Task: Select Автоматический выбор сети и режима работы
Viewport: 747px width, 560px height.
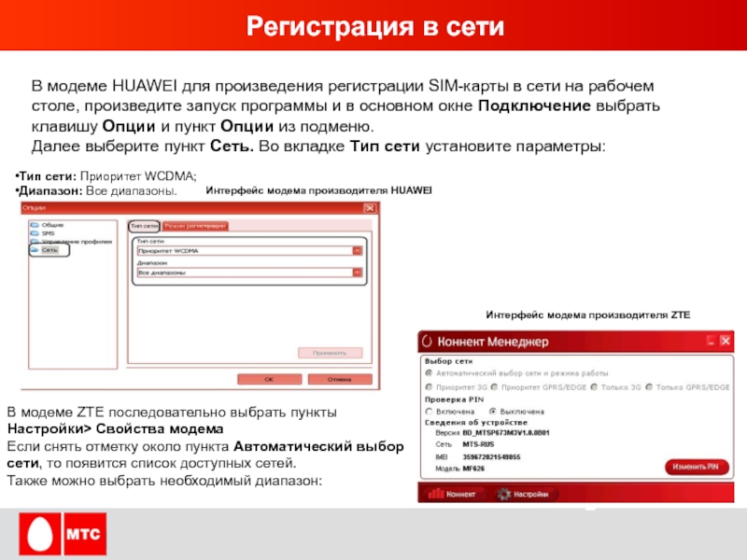Action: tap(429, 373)
